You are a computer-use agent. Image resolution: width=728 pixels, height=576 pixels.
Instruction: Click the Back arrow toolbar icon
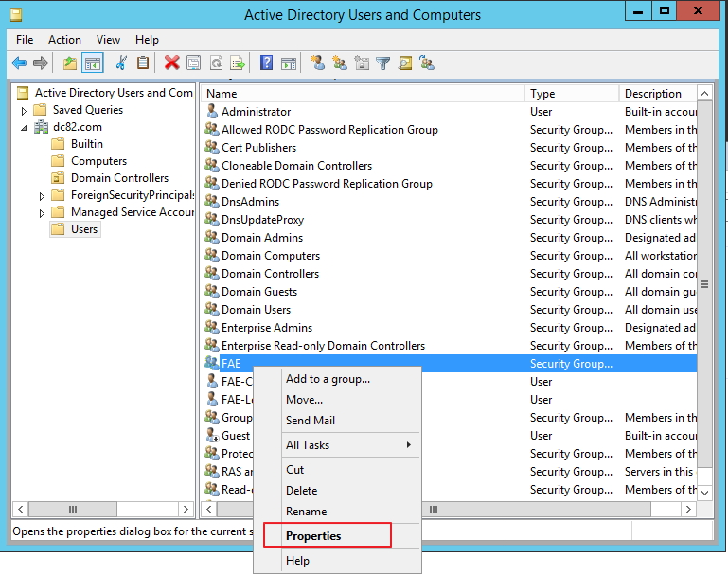(19, 63)
